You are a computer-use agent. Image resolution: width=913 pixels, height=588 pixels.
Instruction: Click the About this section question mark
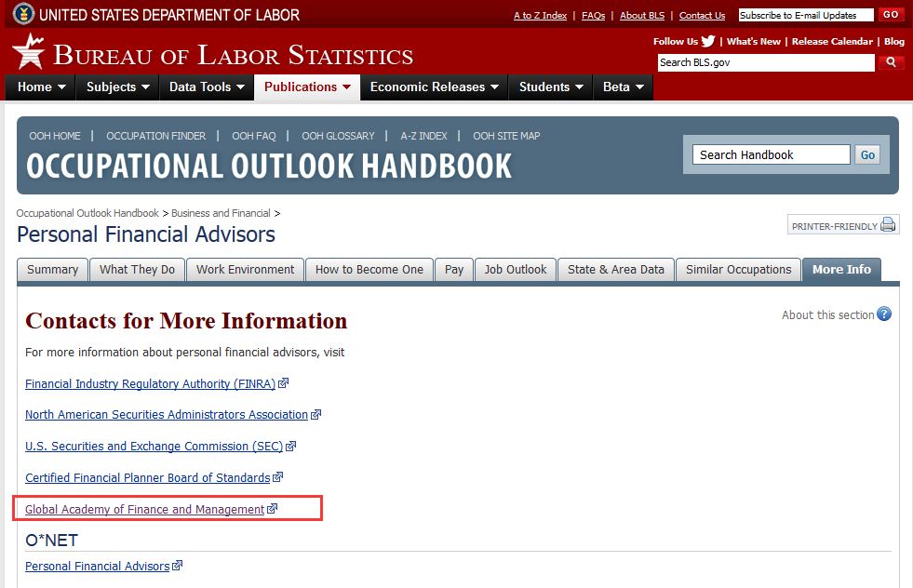point(884,314)
